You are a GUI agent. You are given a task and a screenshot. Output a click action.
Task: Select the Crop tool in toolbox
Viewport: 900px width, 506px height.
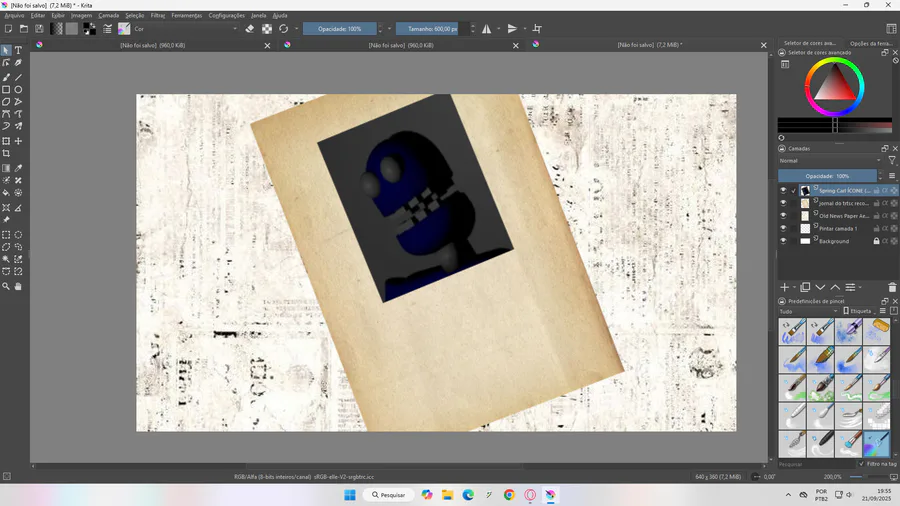6,153
